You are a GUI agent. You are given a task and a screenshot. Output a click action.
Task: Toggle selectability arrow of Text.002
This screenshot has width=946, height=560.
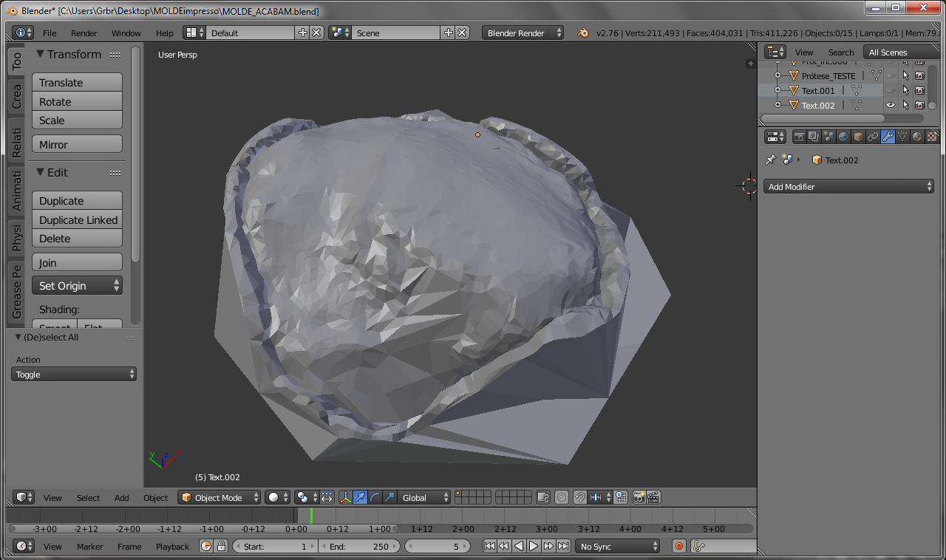(x=905, y=105)
